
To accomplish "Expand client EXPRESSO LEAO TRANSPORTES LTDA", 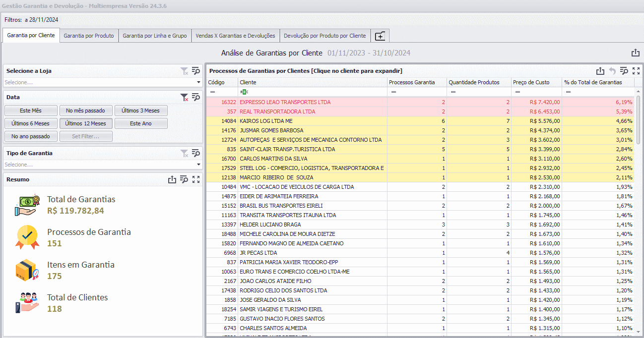I will [285, 102].
